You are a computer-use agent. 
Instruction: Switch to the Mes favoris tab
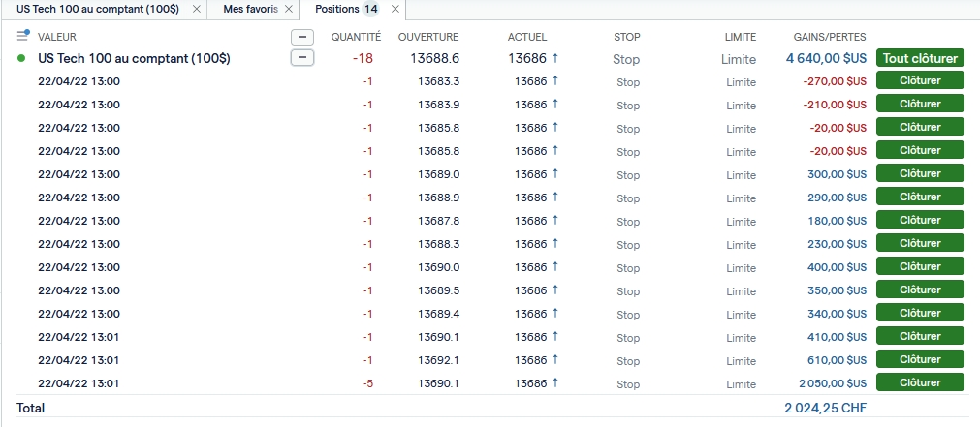click(x=250, y=9)
